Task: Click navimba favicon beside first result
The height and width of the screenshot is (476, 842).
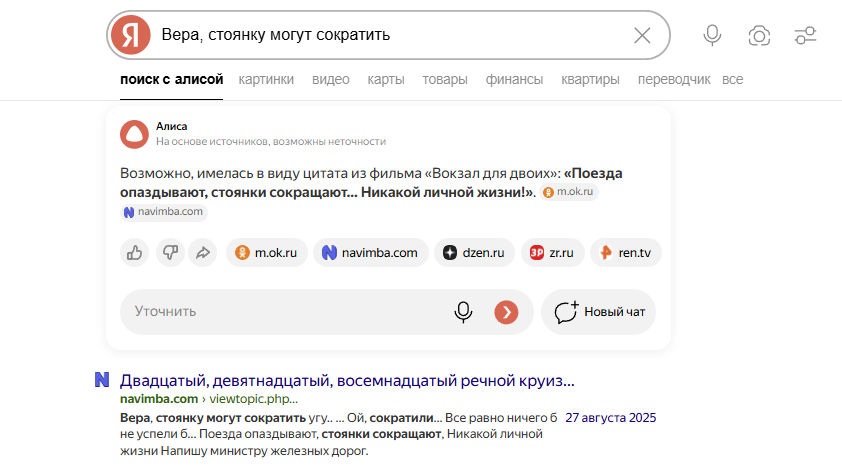Action: pos(102,380)
